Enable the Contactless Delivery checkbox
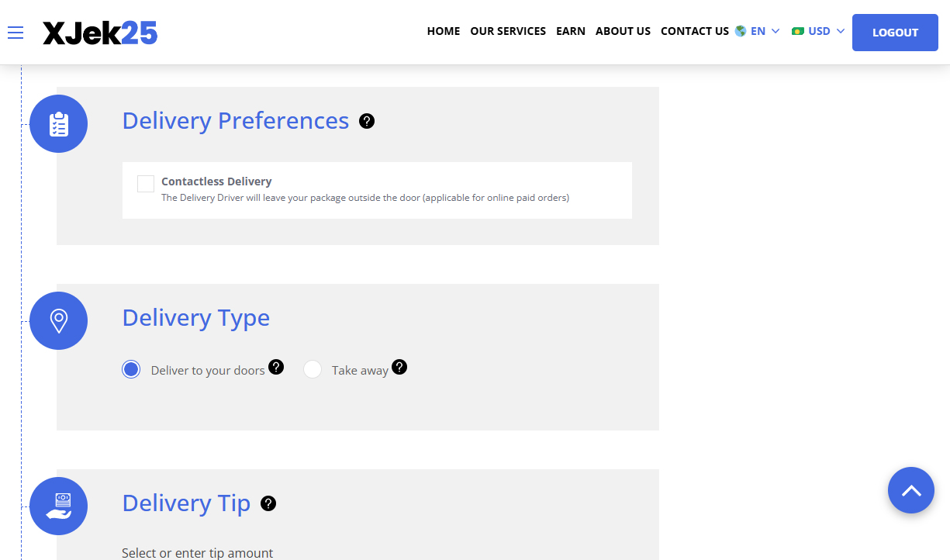The width and height of the screenshot is (950, 560). tap(146, 183)
